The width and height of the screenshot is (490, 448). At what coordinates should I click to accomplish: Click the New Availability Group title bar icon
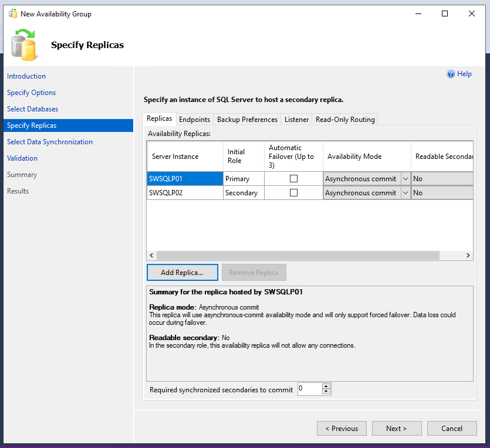pyautogui.click(x=13, y=13)
